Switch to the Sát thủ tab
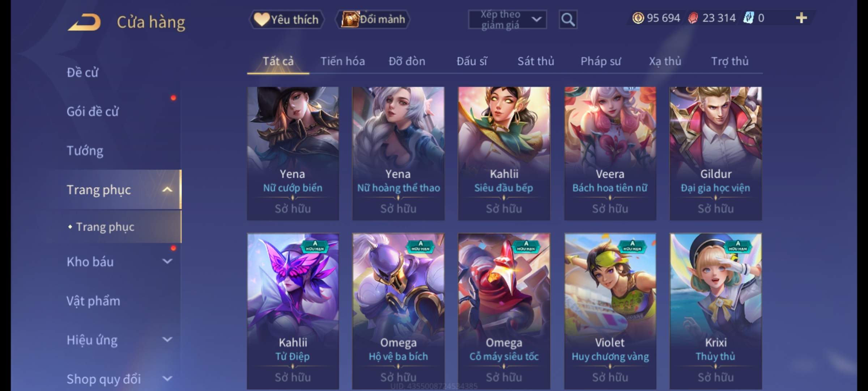 pyautogui.click(x=536, y=61)
